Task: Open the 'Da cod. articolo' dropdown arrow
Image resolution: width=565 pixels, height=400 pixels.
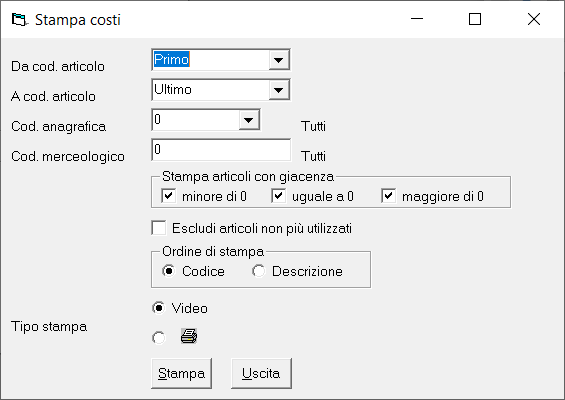Action: pyautogui.click(x=279, y=60)
